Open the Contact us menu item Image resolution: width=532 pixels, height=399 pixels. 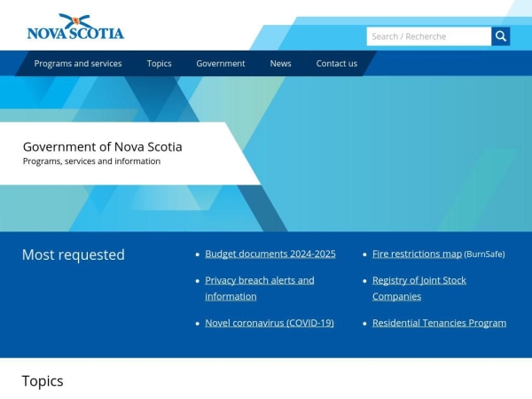[x=337, y=64]
